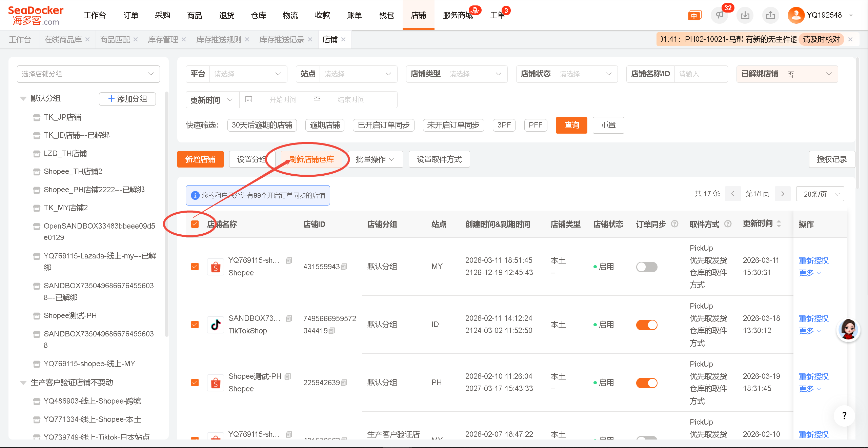Click the language switch 中 icon

(694, 16)
